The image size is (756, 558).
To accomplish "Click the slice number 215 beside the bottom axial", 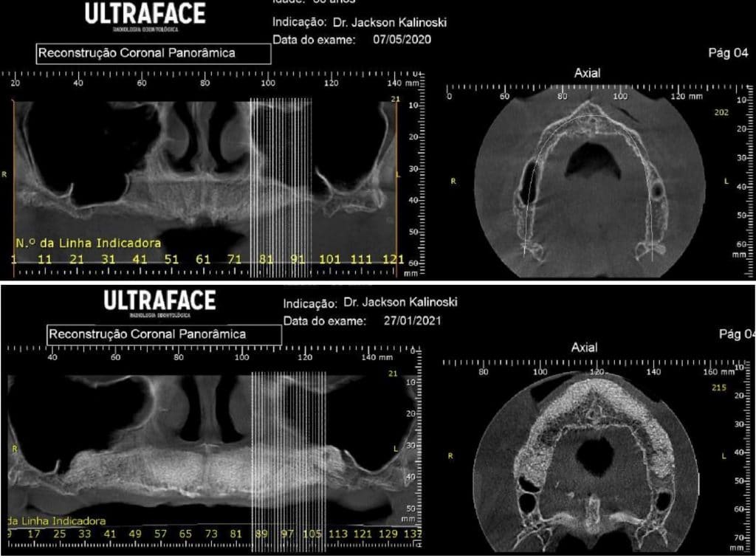I will tap(715, 387).
